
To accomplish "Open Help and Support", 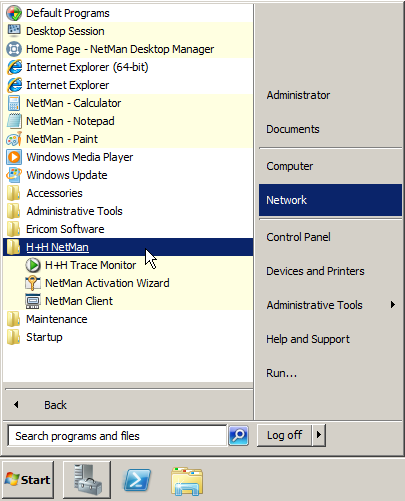I will pos(330,339).
